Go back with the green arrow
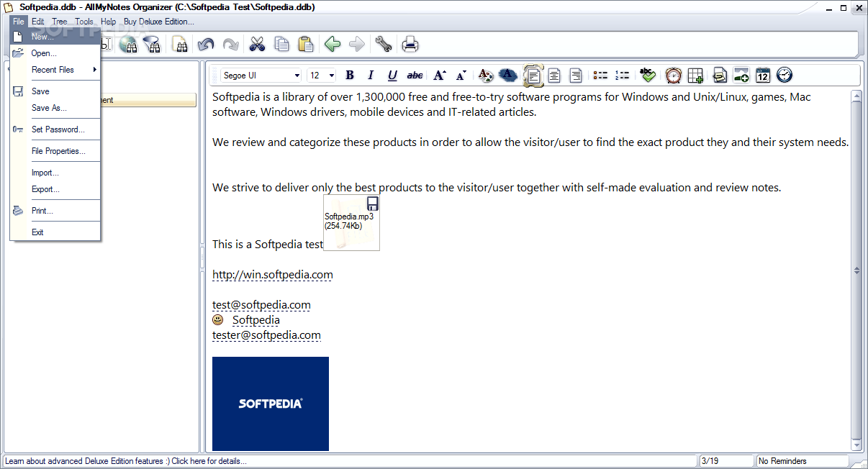 point(333,45)
